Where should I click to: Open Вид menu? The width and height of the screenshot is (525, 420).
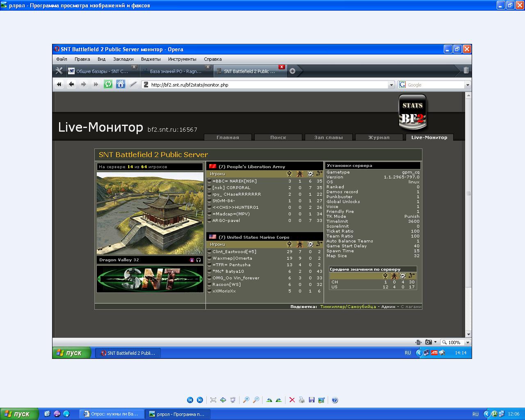pos(101,59)
